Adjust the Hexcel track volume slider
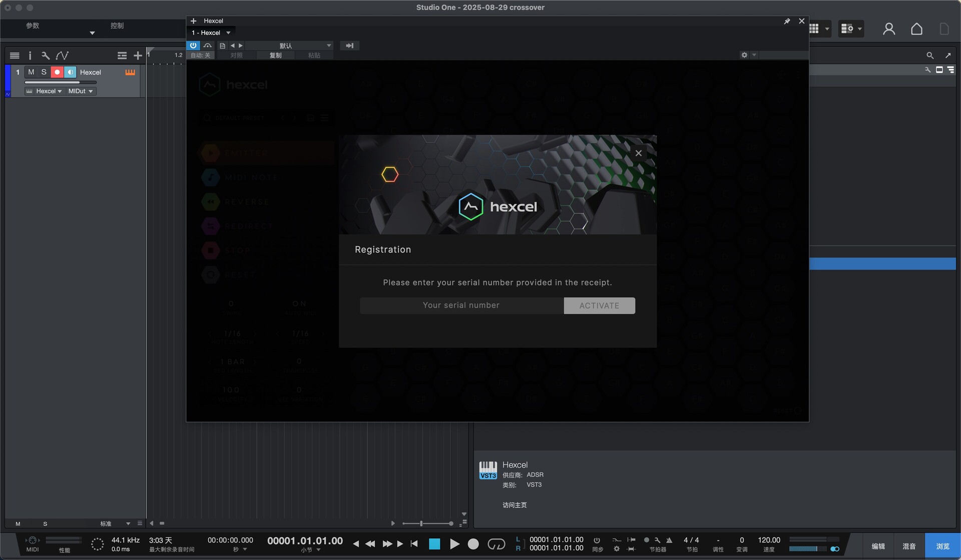 pyautogui.click(x=61, y=83)
